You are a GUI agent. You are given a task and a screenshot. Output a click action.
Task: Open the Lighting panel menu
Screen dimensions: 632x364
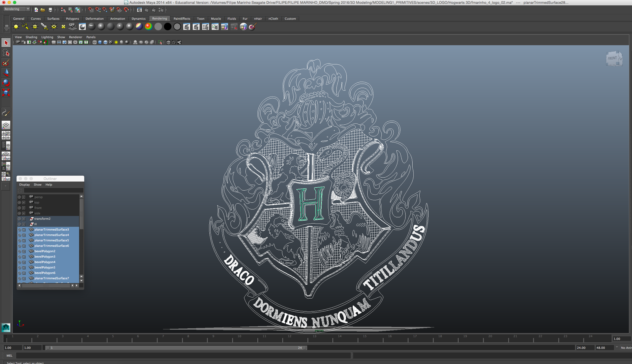click(47, 37)
